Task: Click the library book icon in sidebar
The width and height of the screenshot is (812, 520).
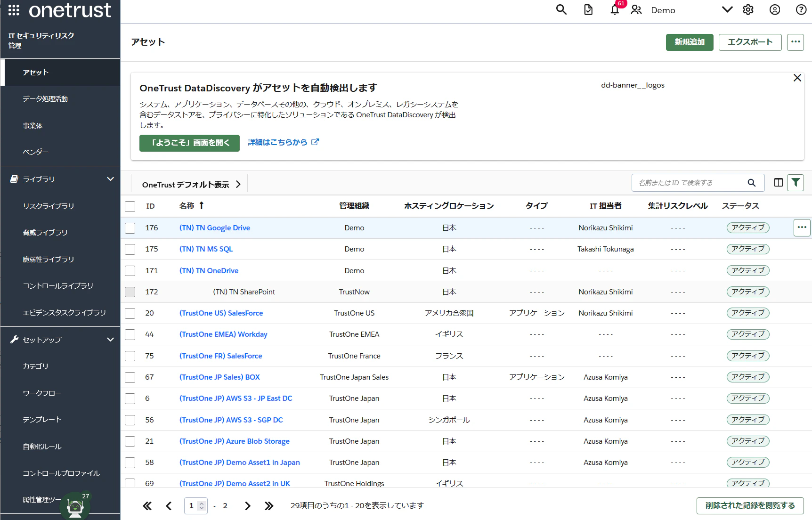Action: [x=14, y=179]
